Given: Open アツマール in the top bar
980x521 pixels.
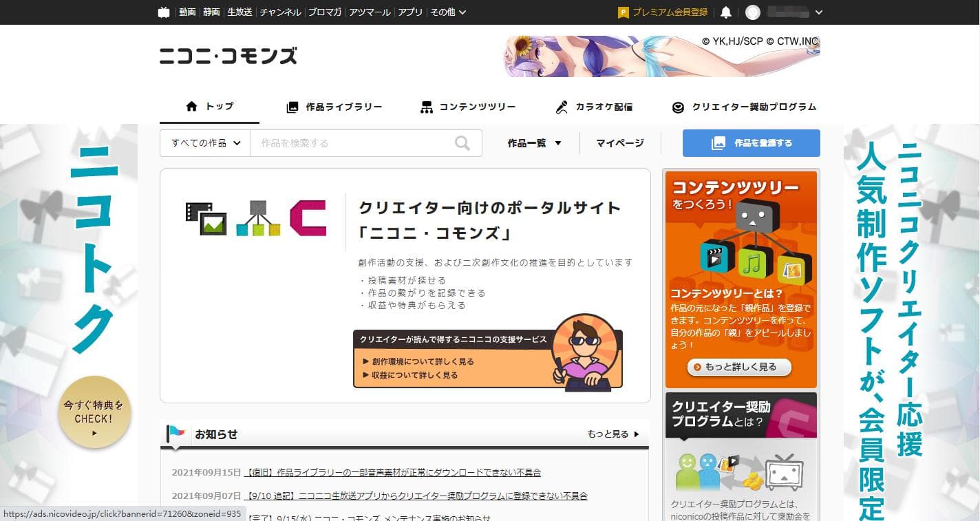Looking at the screenshot, I should click(x=370, y=12).
